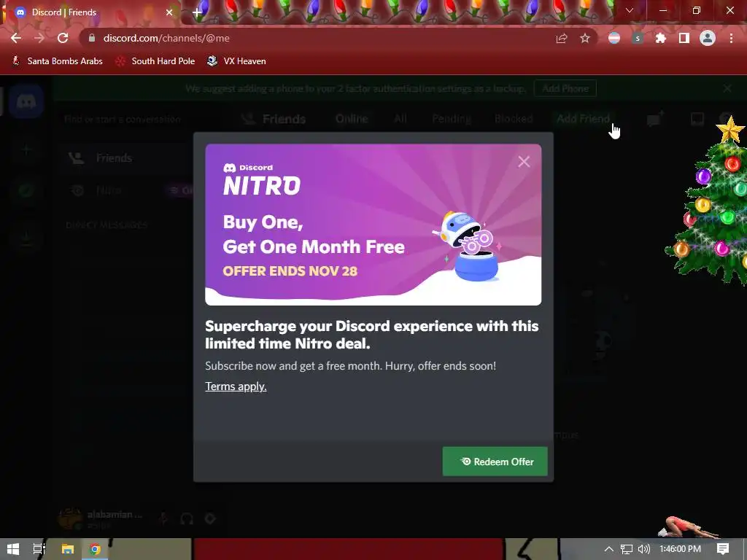Open network status tray icon
747x560 pixels.
click(627, 549)
